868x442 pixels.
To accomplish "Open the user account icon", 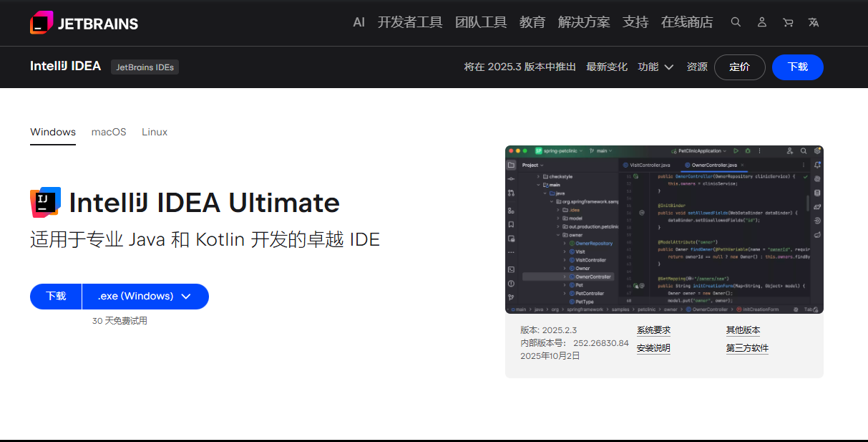I will coord(761,22).
